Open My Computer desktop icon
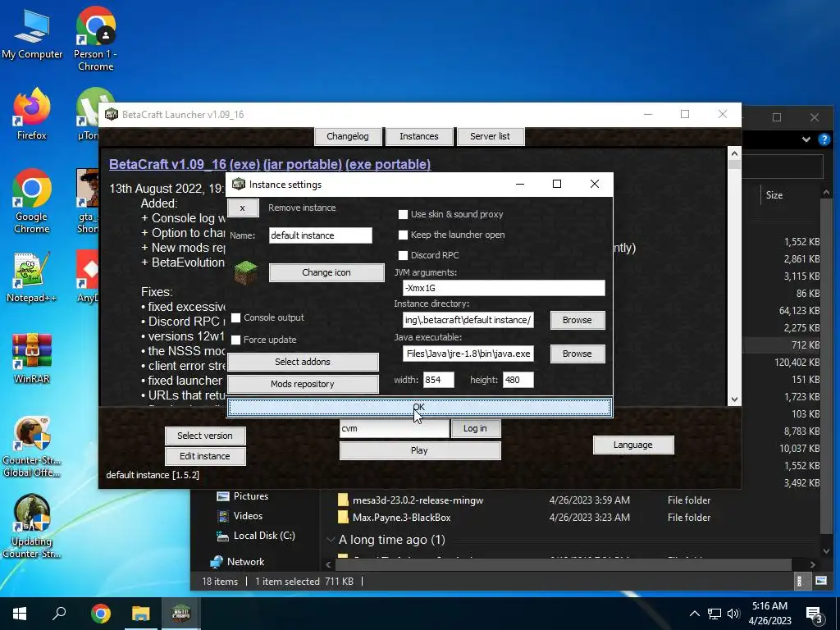The width and height of the screenshot is (840, 630). pos(32,33)
